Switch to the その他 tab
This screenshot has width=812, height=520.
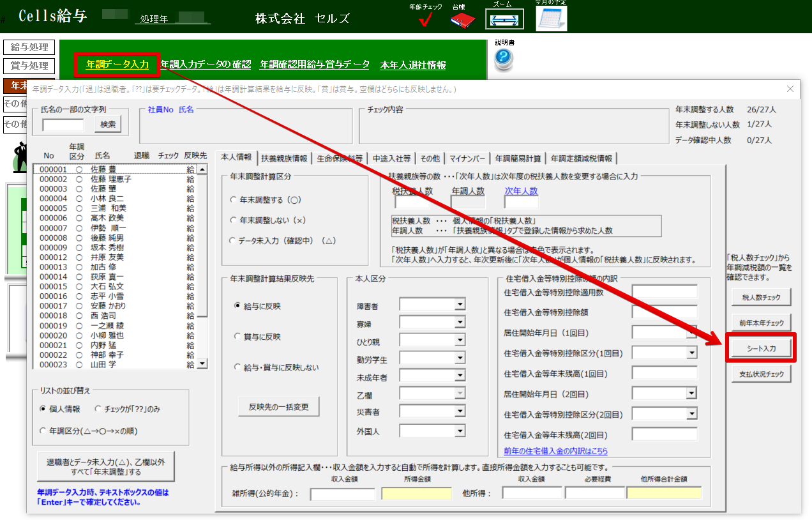tap(429, 158)
